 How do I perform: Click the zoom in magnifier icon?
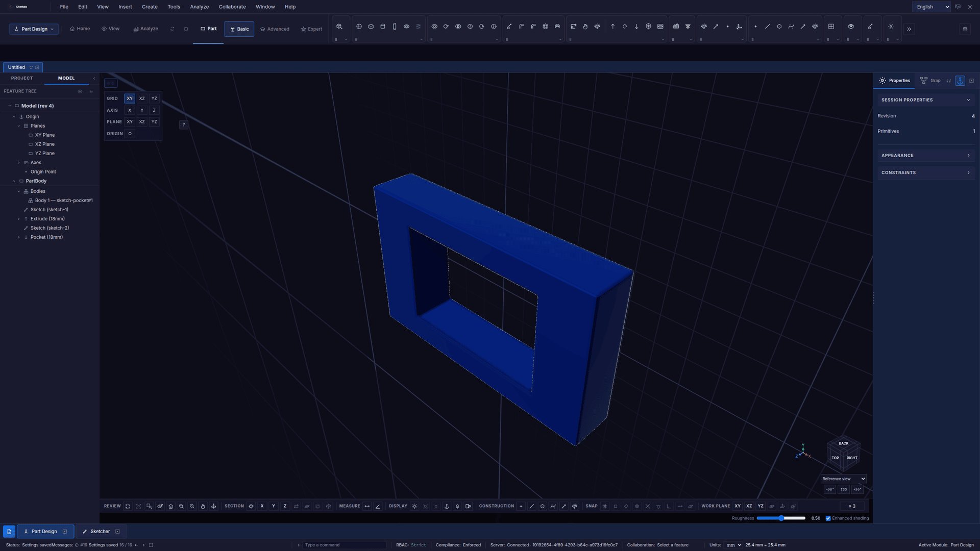tap(181, 506)
